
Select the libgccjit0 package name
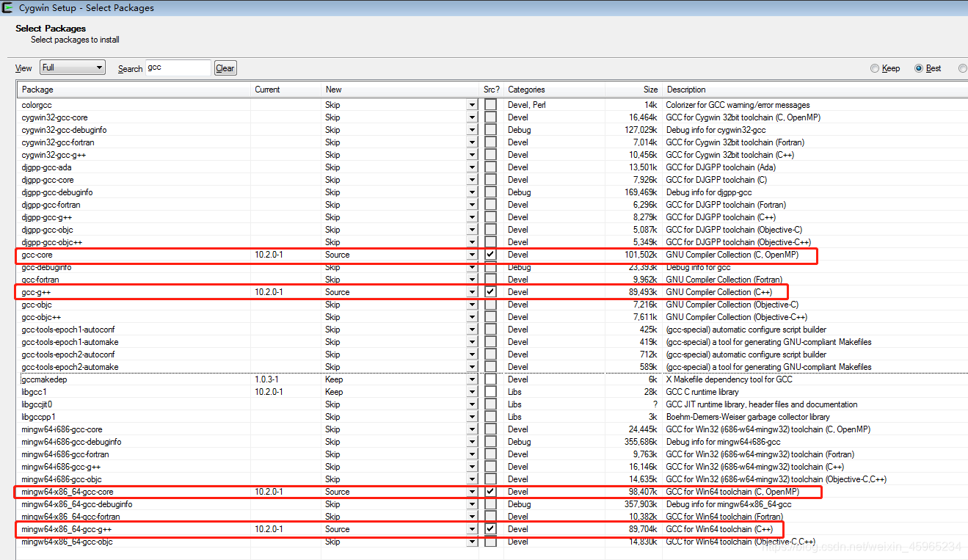[x=37, y=404]
